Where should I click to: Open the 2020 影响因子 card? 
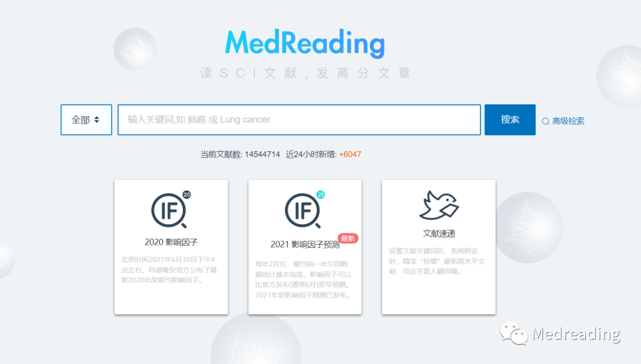(170, 246)
